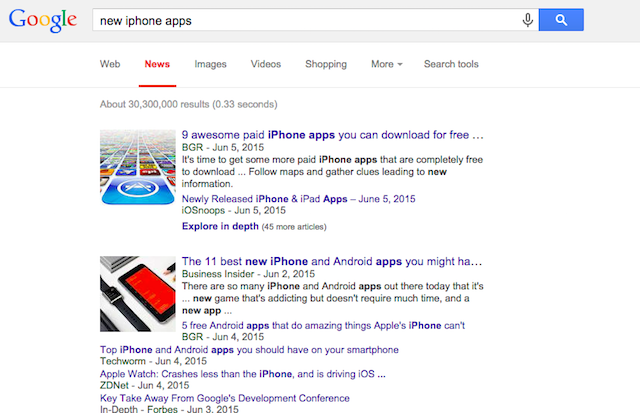Open the Images tab

pyautogui.click(x=210, y=64)
